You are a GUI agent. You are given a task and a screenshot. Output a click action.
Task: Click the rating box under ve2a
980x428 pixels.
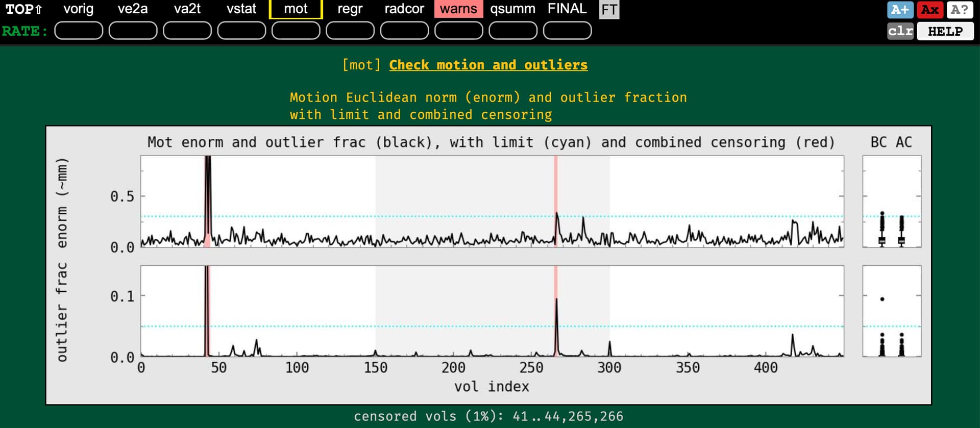133,31
